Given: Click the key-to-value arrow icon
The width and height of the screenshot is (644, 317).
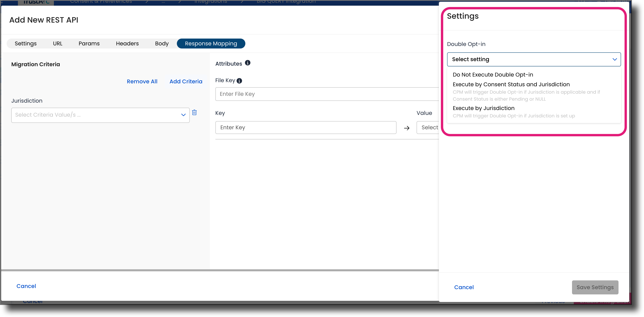Looking at the screenshot, I should tap(407, 128).
